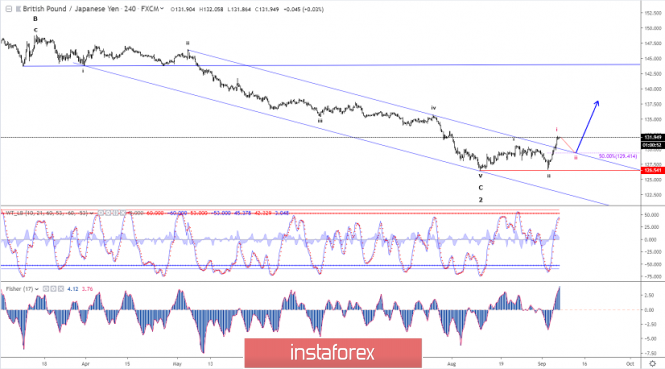The width and height of the screenshot is (665, 369).
Task: Click the Oct label on the time axis
Action: (630, 364)
